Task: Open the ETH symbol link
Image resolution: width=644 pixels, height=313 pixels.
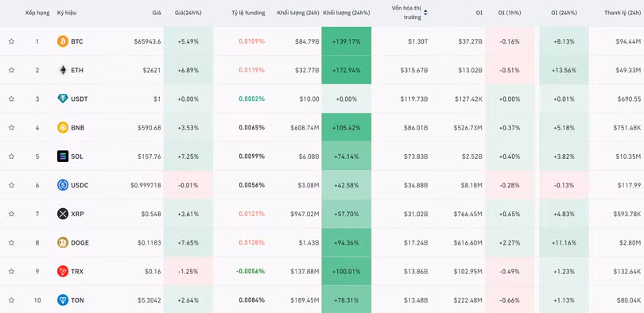Action: (x=77, y=70)
